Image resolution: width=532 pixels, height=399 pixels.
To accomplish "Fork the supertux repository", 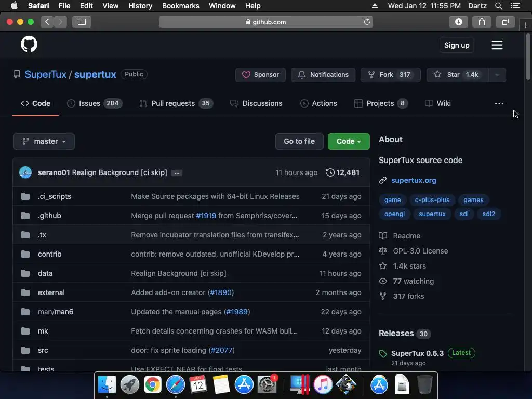I will [391, 75].
